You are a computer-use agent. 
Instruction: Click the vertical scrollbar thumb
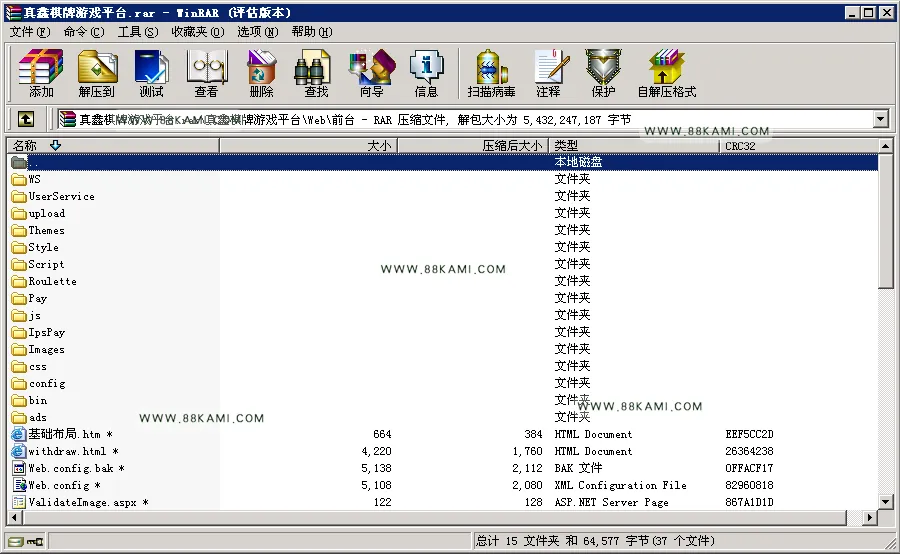[x=885, y=221]
